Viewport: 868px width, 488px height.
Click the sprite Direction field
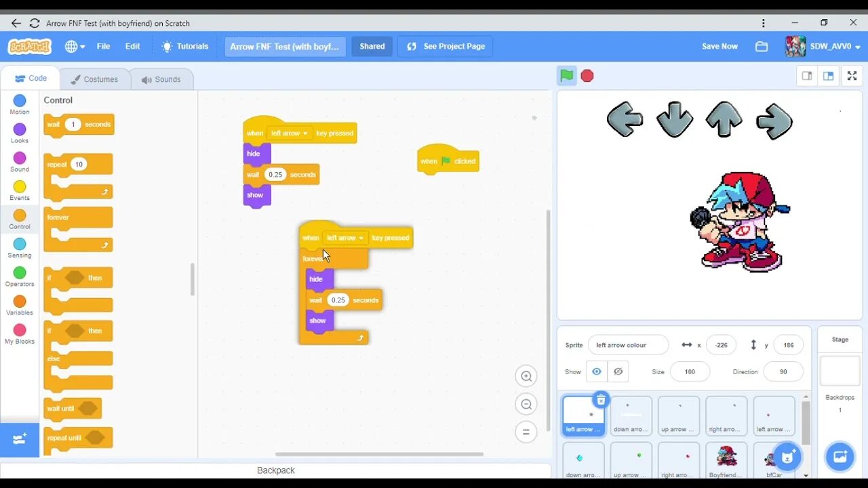(783, 371)
